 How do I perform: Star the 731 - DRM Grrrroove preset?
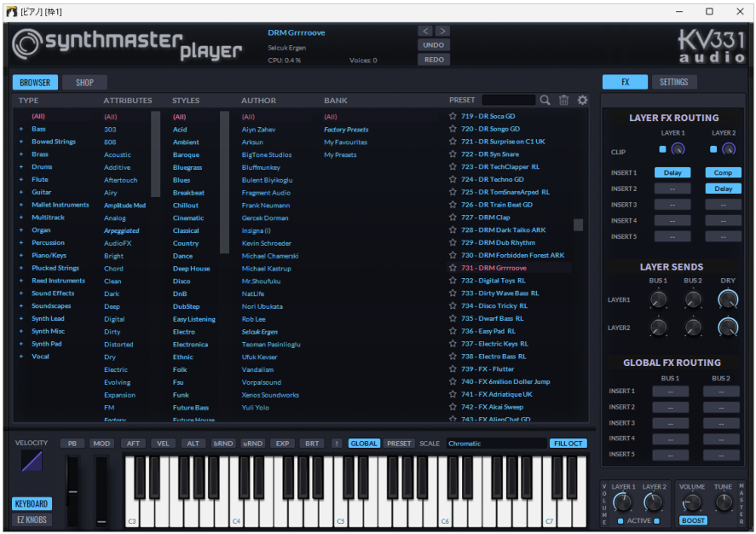[x=453, y=268]
